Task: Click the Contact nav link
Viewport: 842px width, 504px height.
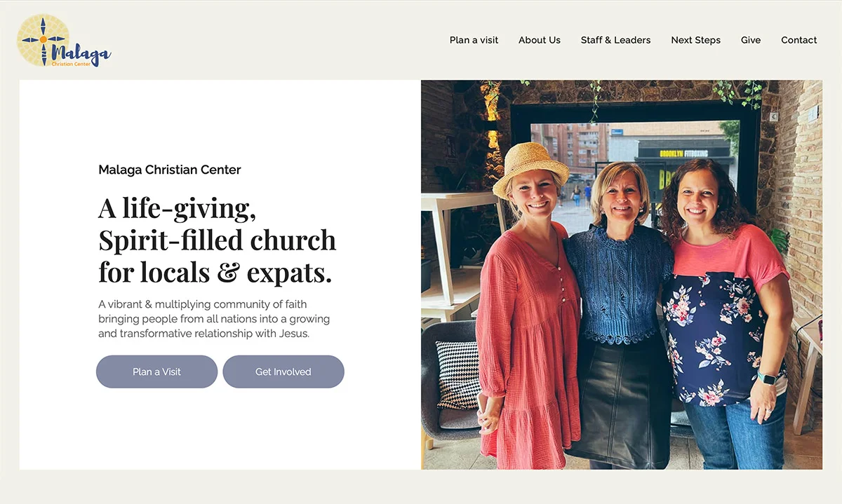Action: coord(798,40)
